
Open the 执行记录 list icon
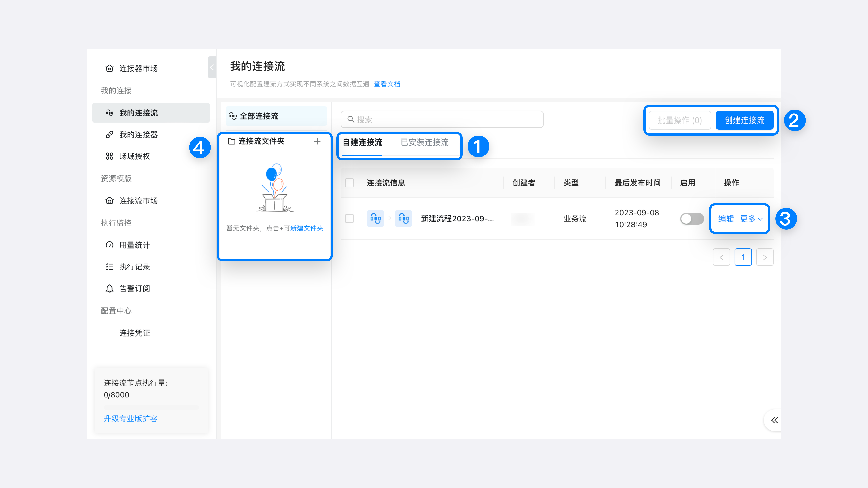click(x=110, y=267)
